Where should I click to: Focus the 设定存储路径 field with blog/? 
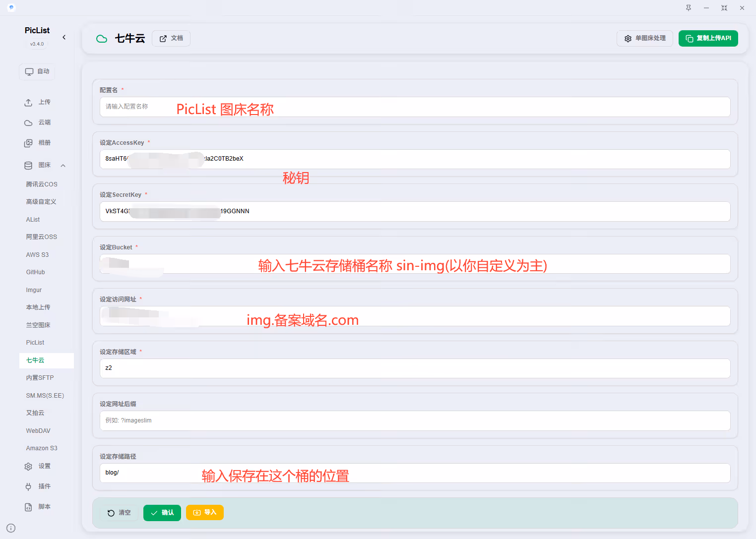(x=415, y=473)
